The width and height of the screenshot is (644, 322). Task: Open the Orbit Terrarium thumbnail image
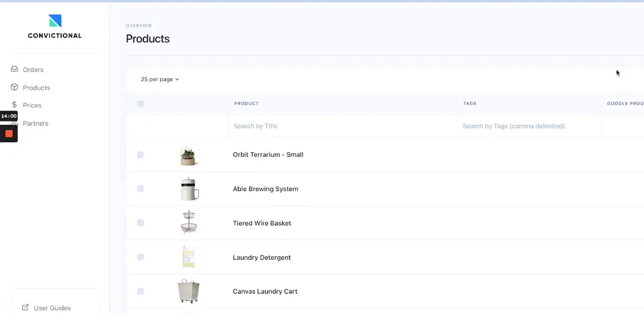pos(188,156)
